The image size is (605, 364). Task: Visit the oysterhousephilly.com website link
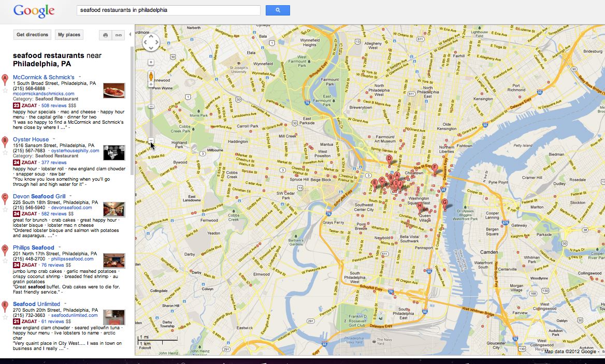(75, 151)
